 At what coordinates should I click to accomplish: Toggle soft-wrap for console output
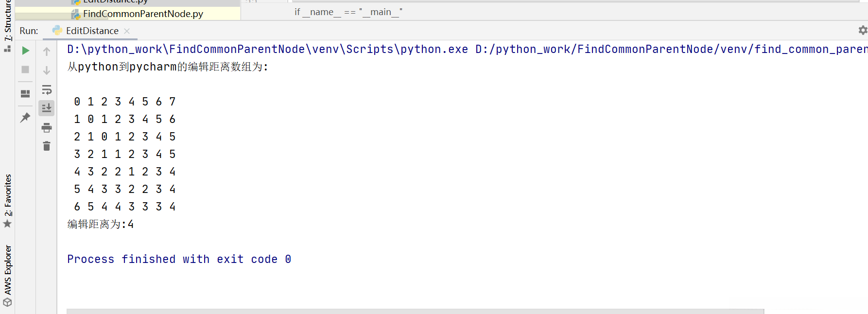[47, 90]
